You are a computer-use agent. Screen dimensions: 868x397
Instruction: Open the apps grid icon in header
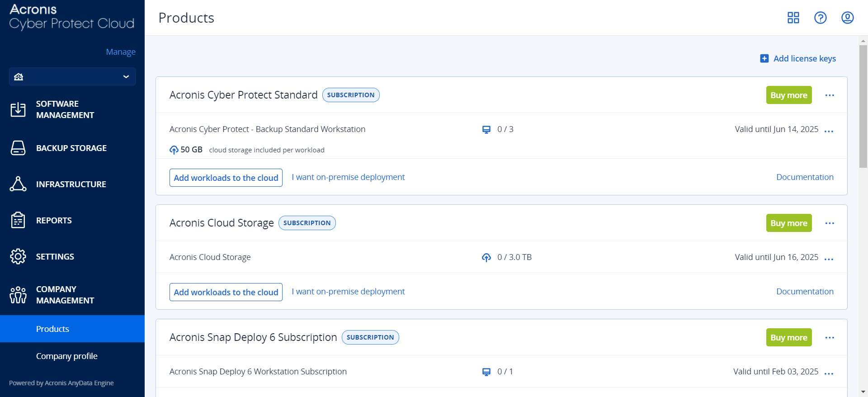(x=793, y=18)
